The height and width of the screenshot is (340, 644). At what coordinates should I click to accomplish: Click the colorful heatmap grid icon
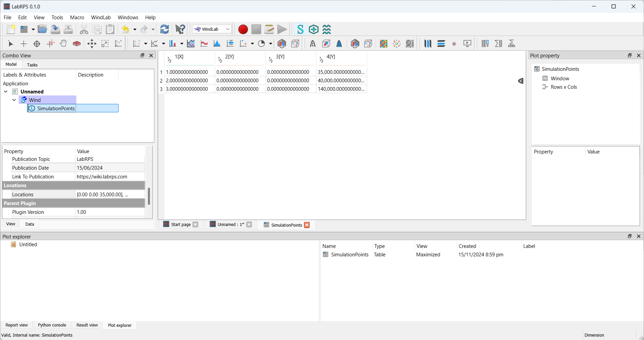pyautogui.click(x=383, y=44)
